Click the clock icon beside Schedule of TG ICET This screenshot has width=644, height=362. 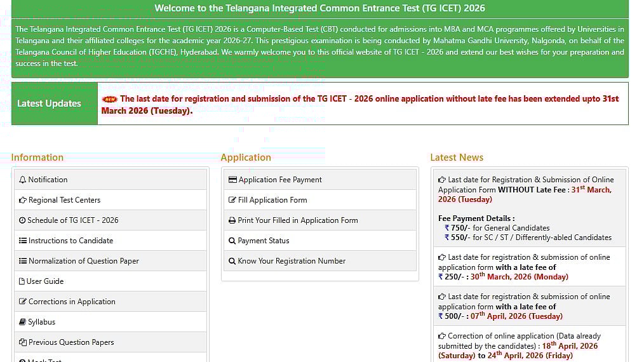click(23, 220)
